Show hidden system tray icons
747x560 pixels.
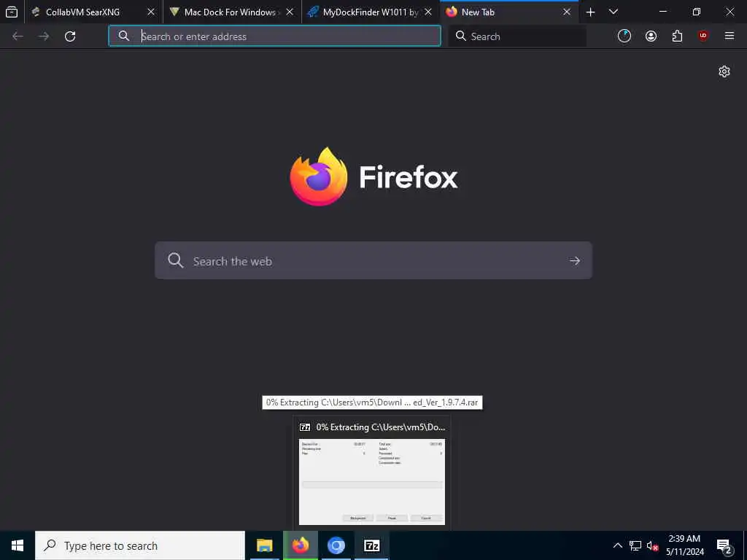[x=617, y=545]
